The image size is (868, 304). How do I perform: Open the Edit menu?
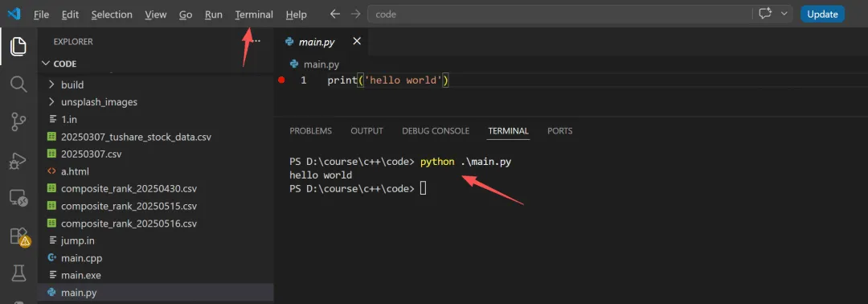coord(70,14)
